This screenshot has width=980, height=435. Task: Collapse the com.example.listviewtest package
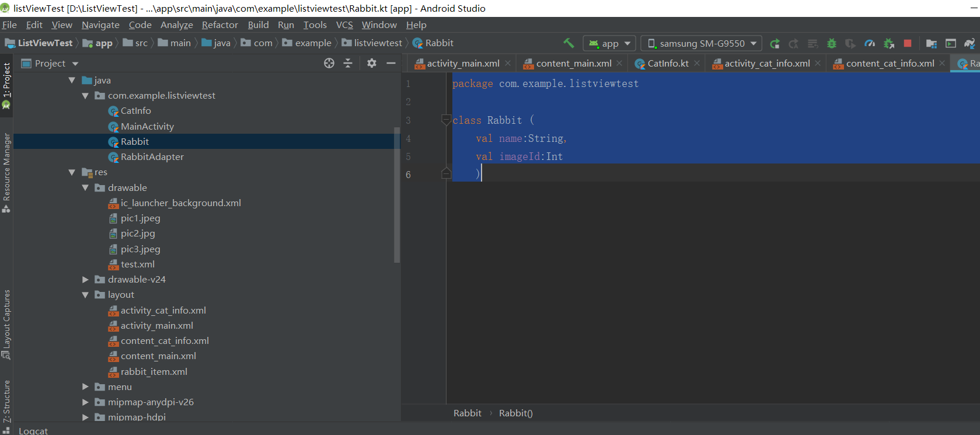[x=85, y=95]
